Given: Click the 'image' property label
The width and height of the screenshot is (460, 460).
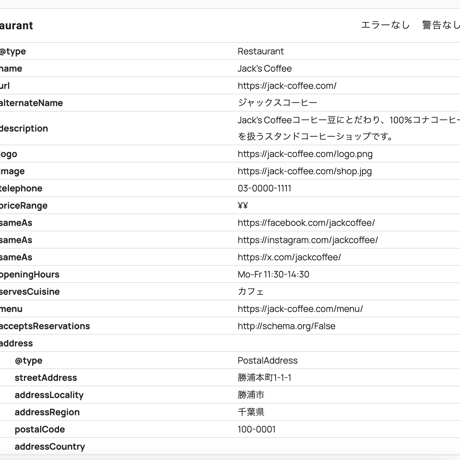Looking at the screenshot, I should [12, 171].
